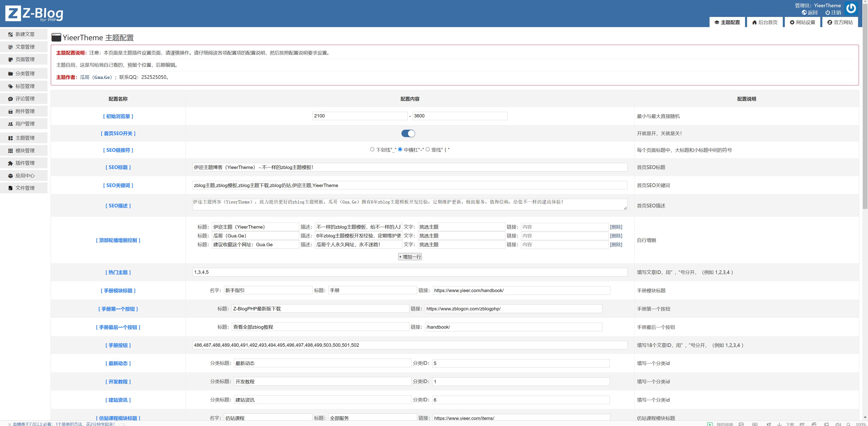This screenshot has height=426, width=868.
Task: Click the 注销 logout link
Action: click(x=833, y=12)
